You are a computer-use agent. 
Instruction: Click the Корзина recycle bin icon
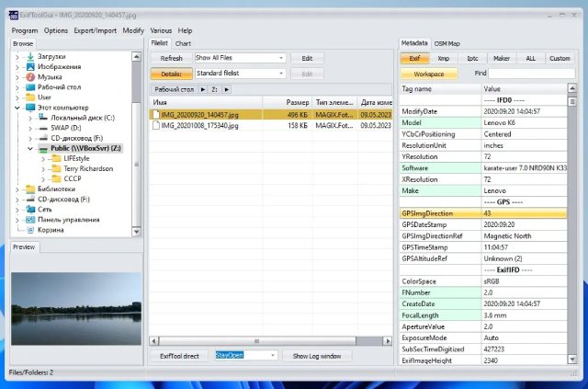(x=31, y=229)
